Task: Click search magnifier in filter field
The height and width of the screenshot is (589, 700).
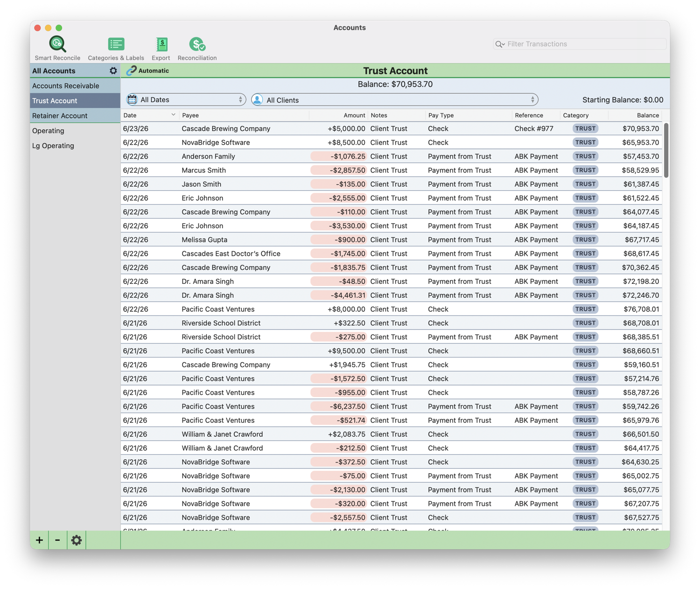Action: (x=500, y=44)
